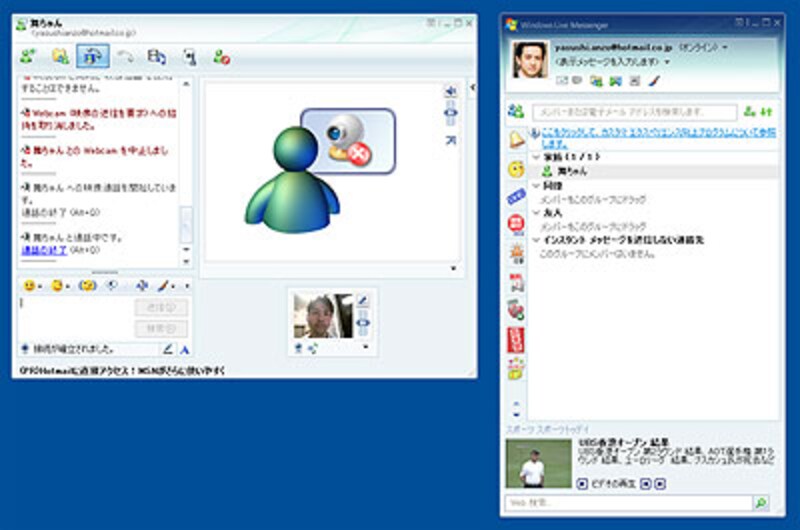The width and height of the screenshot is (800, 530).
Task: Collapse the third contact group in Messenger
Action: click(x=536, y=213)
